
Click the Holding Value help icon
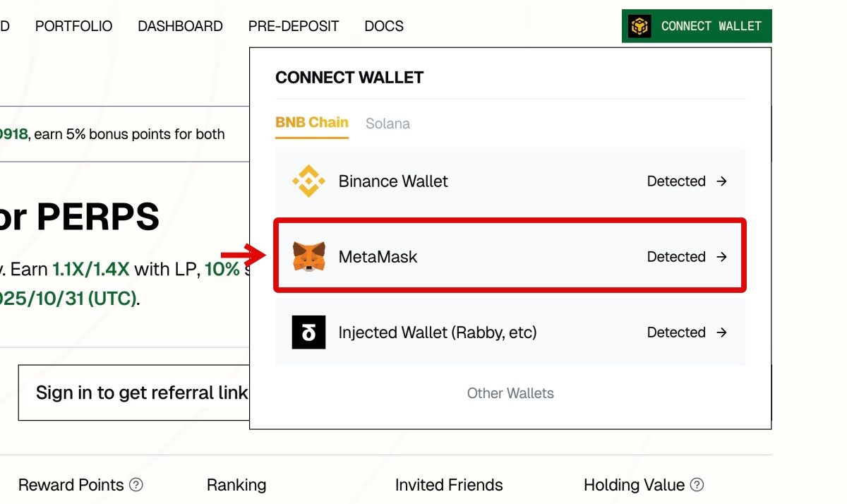coord(697,485)
